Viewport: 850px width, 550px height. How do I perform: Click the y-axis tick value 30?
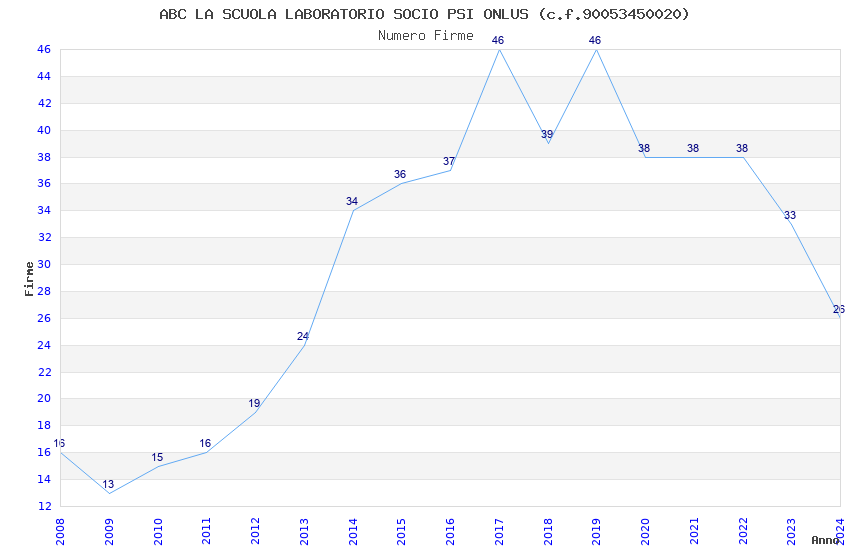click(44, 264)
